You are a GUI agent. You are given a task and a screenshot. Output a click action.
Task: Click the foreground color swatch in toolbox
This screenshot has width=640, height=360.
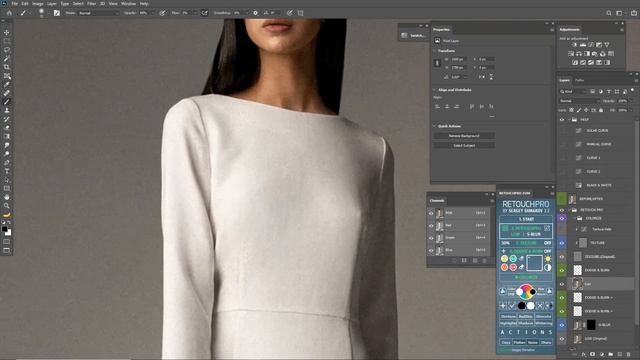[x=4, y=230]
